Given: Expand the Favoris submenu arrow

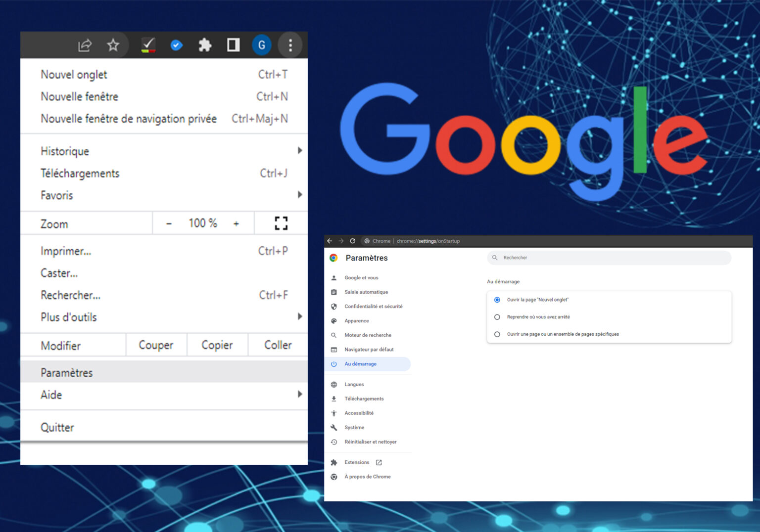Looking at the screenshot, I should pos(300,195).
